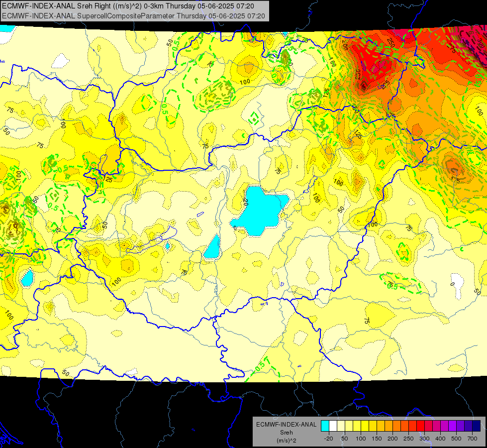Select the dark navy swatch ending the legend
The width and height of the screenshot is (487, 448).
[476, 426]
